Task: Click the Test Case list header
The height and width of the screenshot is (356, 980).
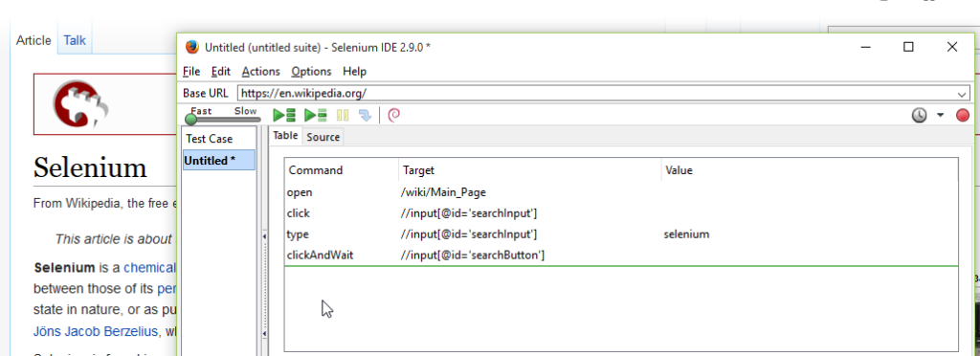Action: click(x=219, y=139)
